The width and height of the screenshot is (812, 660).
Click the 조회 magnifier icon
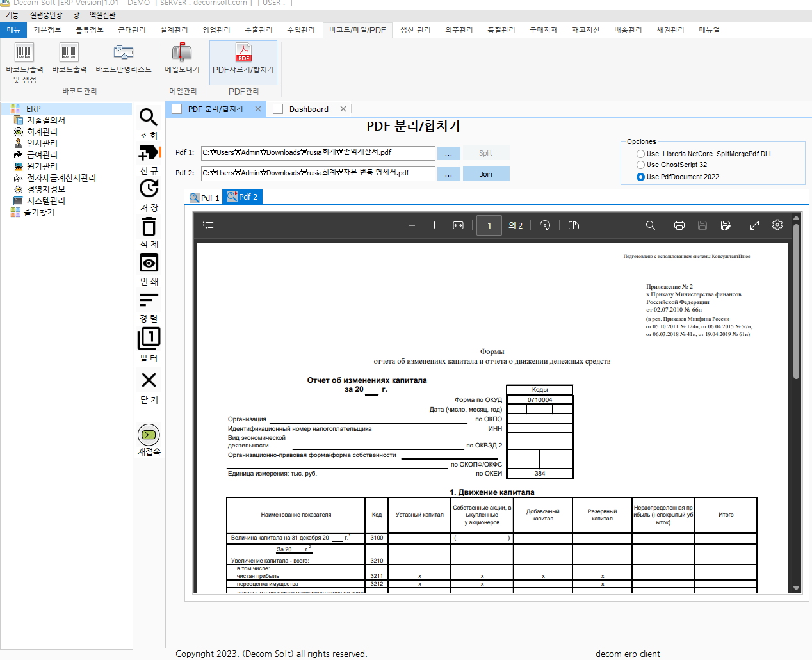[149, 118]
